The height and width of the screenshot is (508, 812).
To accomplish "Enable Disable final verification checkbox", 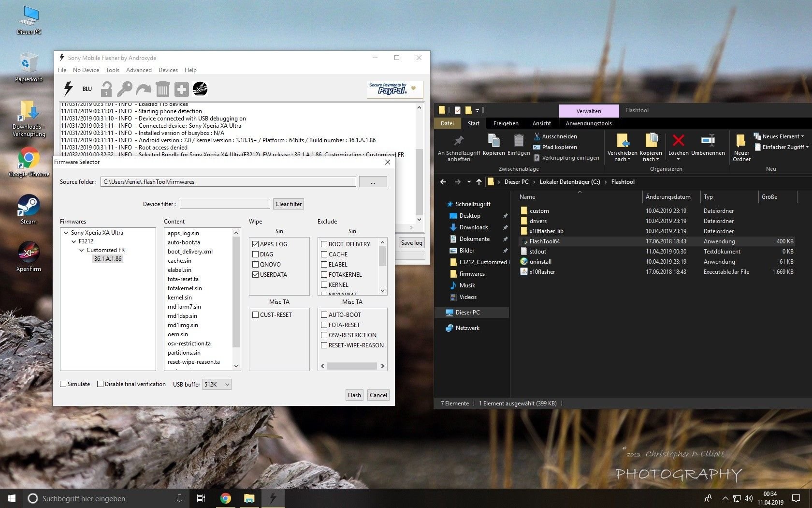I will pos(101,384).
